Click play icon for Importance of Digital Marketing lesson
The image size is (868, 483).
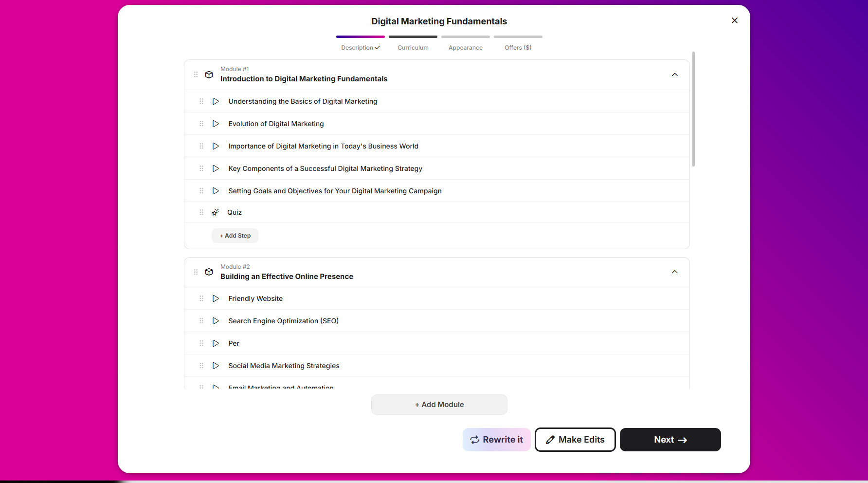[216, 146]
